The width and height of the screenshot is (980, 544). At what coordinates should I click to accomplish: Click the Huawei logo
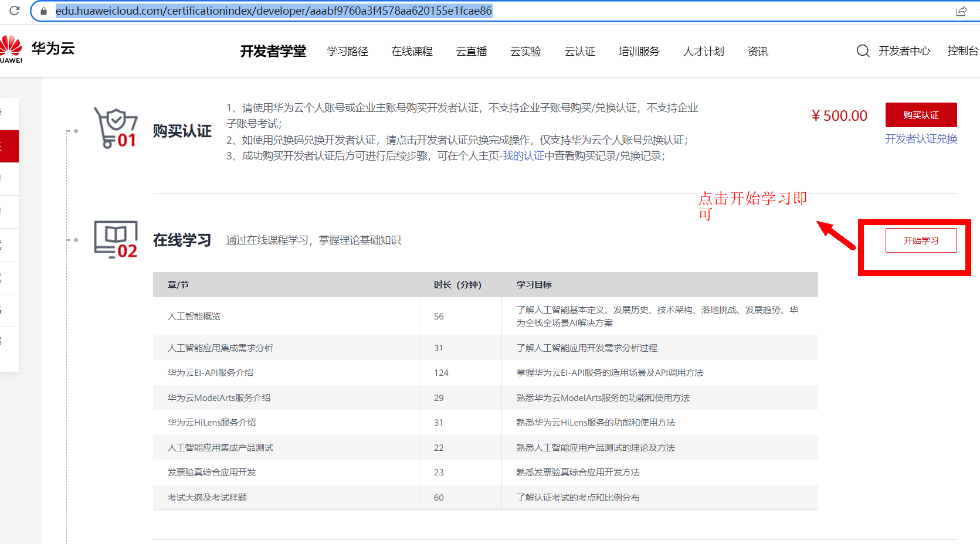11,49
